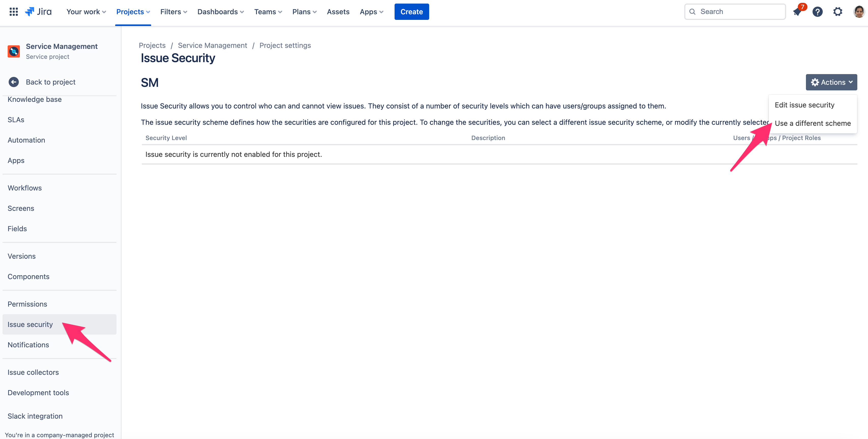This screenshot has height=439, width=868.
Task: Click the Back to project arrow icon
Action: coord(14,82)
